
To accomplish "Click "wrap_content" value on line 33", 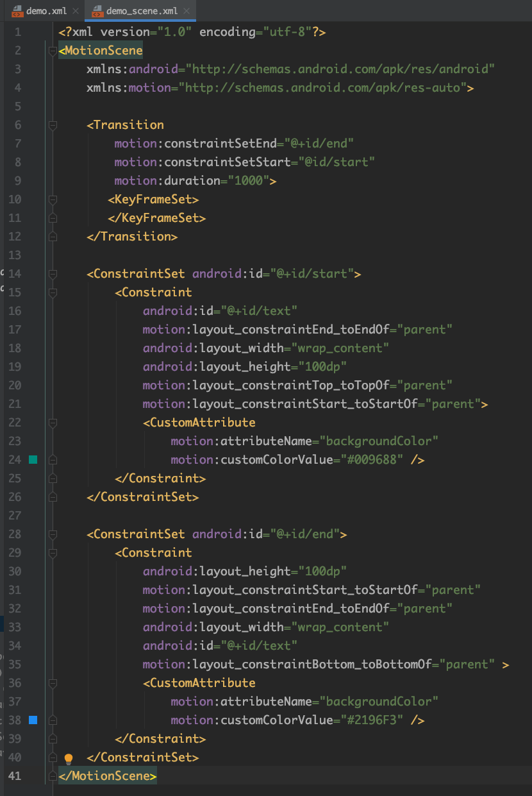I will 340,627.
